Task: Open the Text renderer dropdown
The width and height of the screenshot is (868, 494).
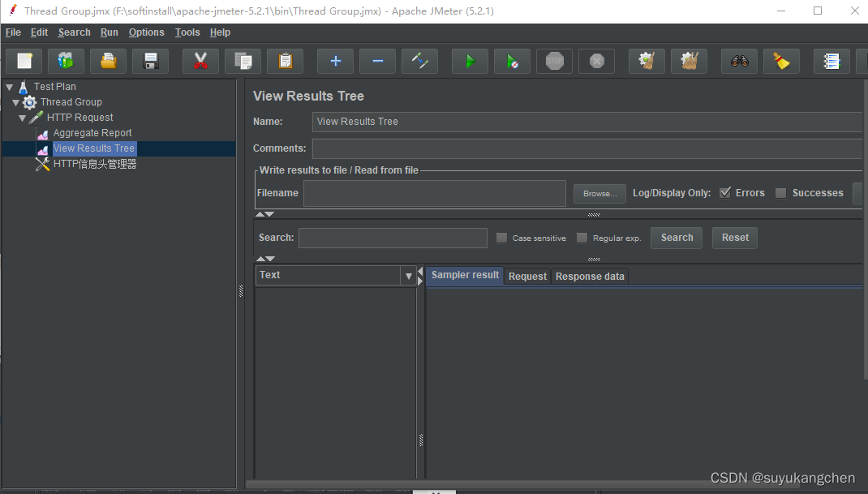Action: pos(409,276)
